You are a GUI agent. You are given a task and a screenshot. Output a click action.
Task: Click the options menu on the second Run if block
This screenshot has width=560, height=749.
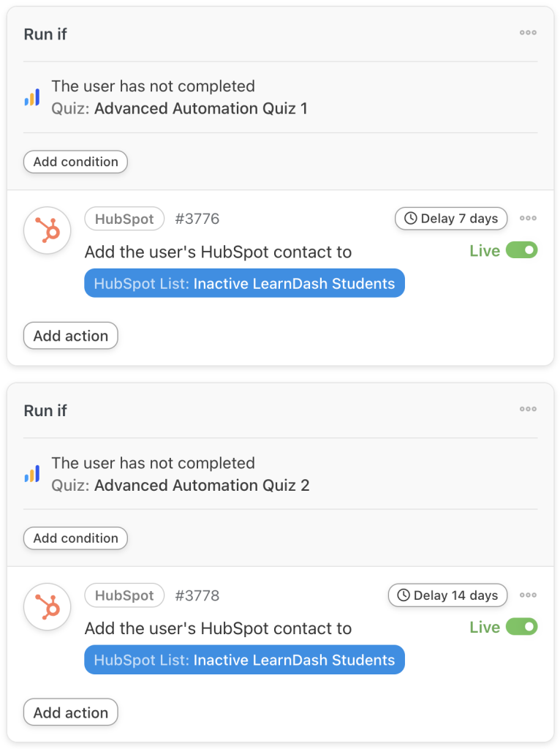point(528,410)
